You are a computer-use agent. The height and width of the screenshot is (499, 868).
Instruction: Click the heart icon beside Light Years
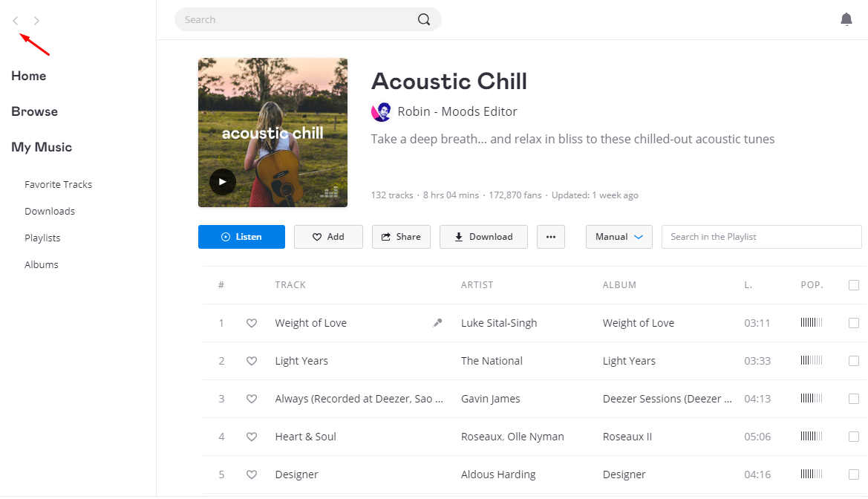pyautogui.click(x=251, y=361)
